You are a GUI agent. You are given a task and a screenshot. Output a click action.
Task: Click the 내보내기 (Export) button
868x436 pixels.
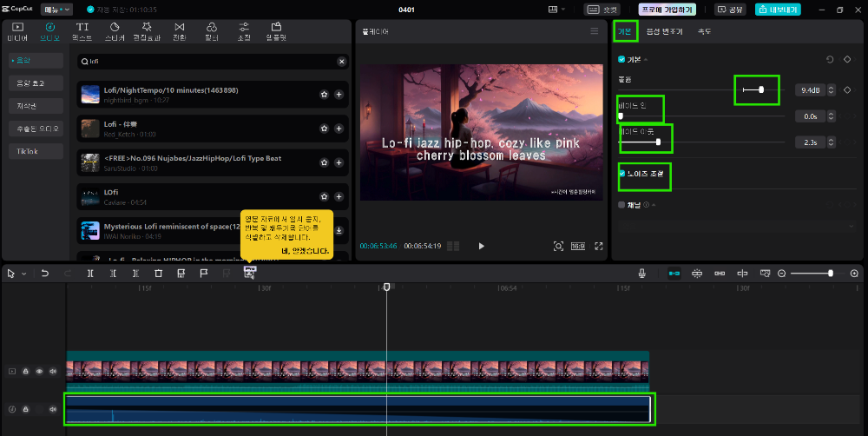(778, 10)
